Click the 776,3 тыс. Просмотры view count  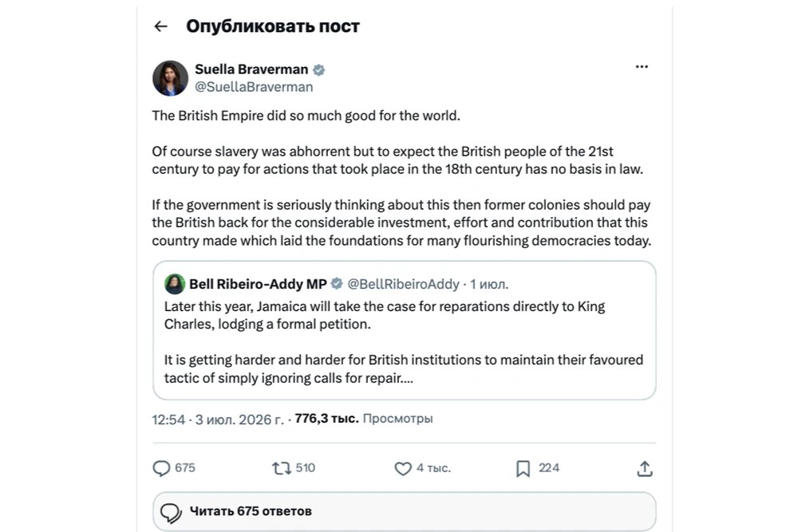click(363, 419)
